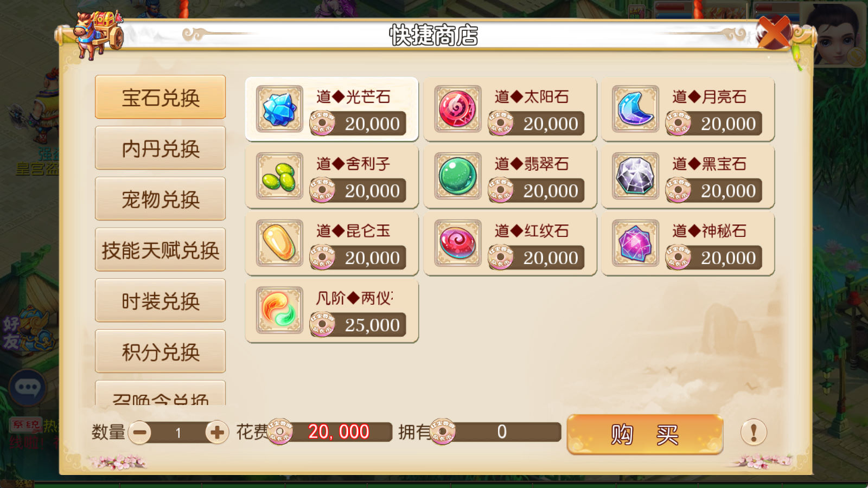Open the 时装兑换 tab
Image resolution: width=868 pixels, height=488 pixels.
[x=161, y=301]
